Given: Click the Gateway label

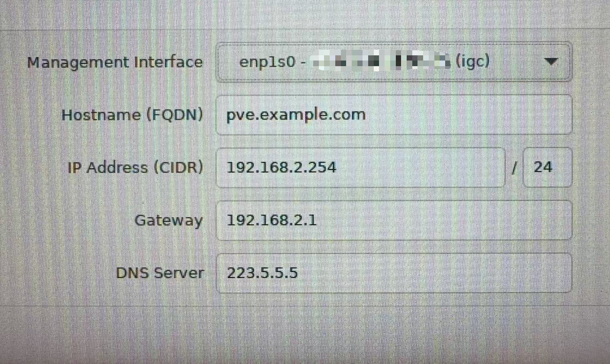Looking at the screenshot, I should (169, 221).
